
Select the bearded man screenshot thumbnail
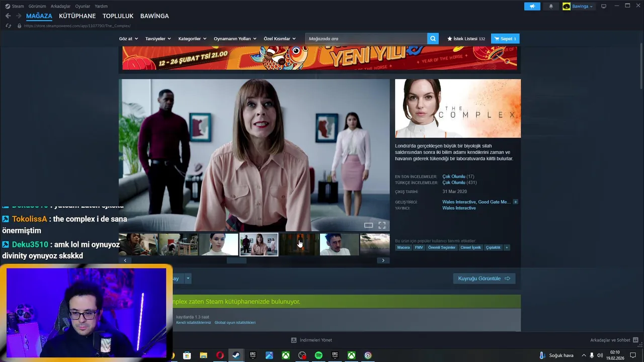(x=339, y=244)
